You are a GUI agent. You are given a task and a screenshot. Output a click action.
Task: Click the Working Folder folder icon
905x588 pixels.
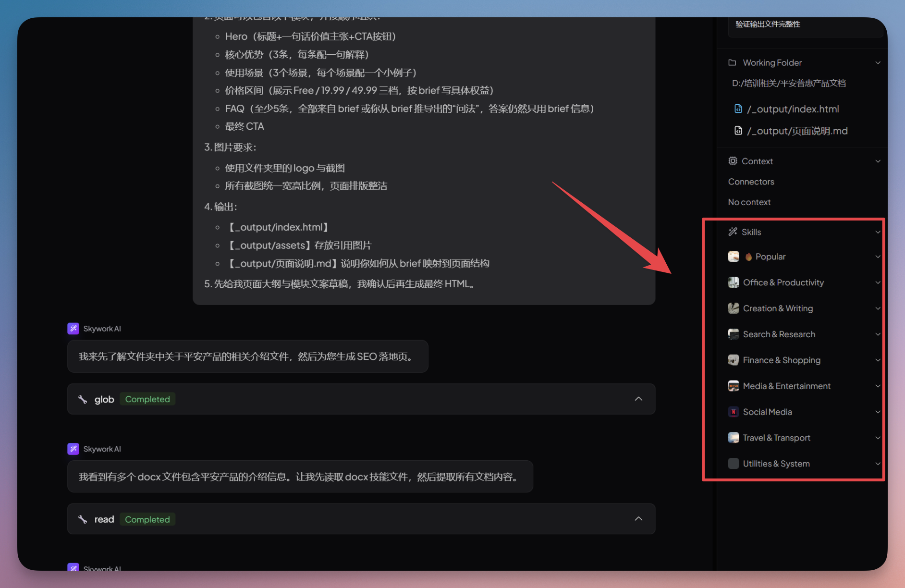pyautogui.click(x=733, y=62)
